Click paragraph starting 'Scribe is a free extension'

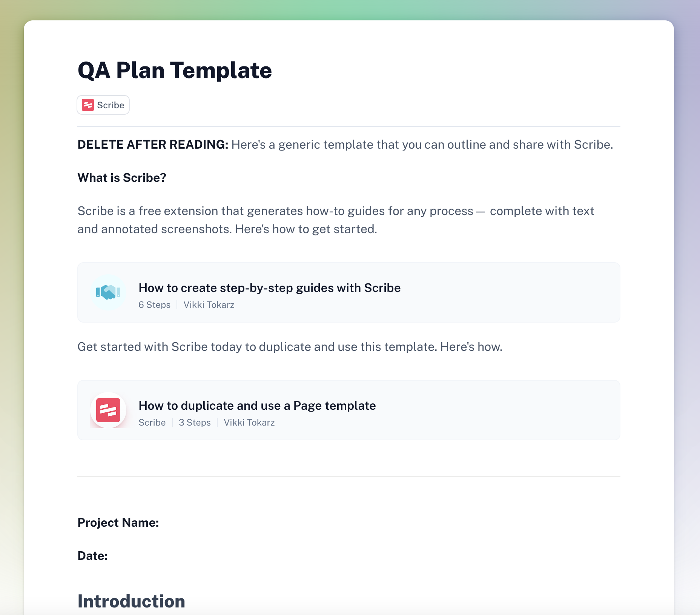tap(336, 220)
